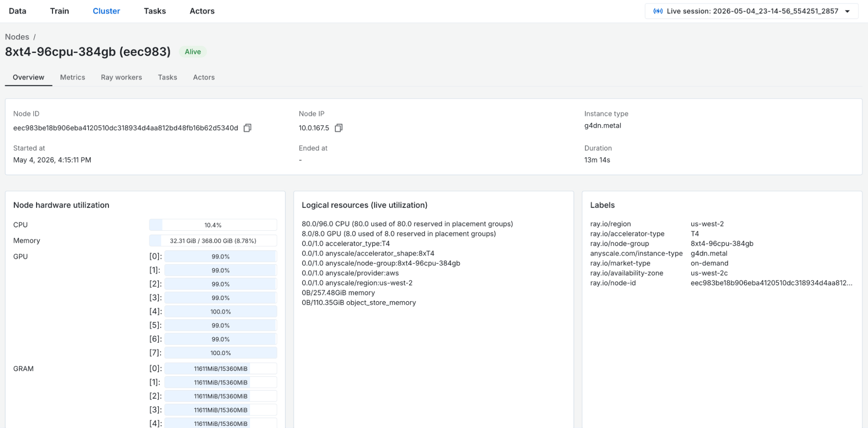
Task: Click GPU [0] utilization bar
Action: click(x=221, y=257)
